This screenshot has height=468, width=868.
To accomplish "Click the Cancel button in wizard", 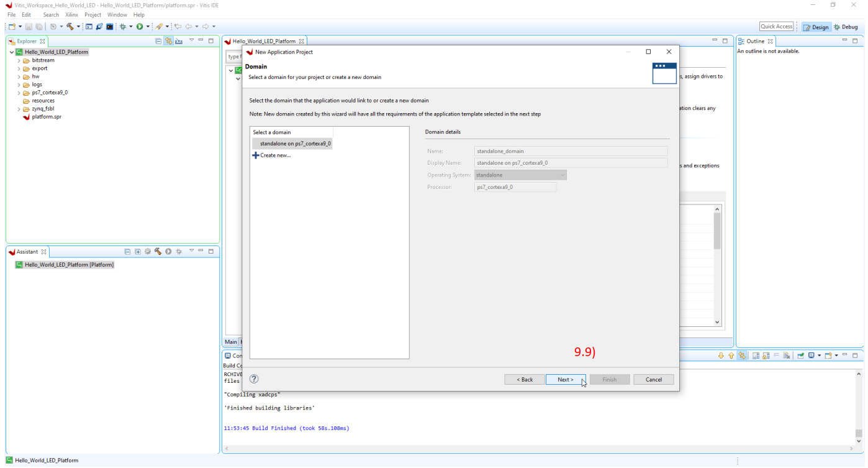I will click(x=654, y=380).
